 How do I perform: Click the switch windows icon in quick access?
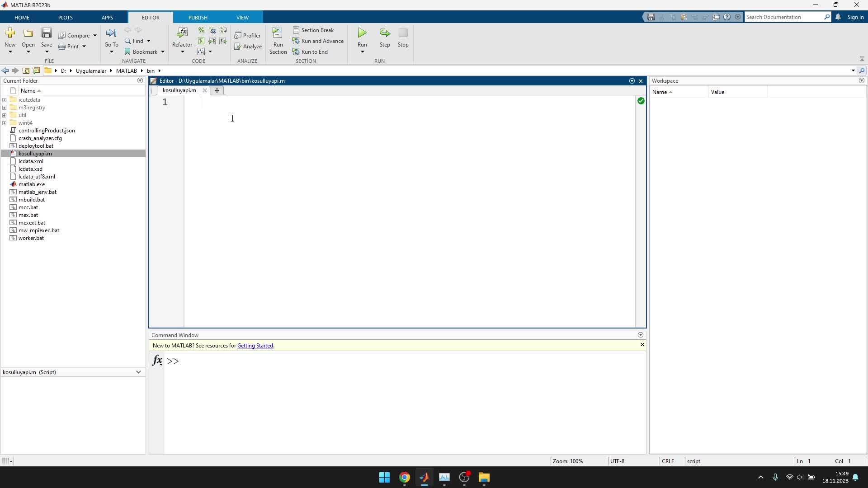point(716,17)
